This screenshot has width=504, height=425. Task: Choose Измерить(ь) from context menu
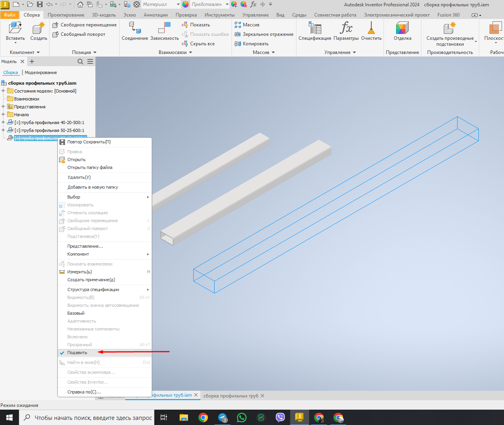pos(105,272)
